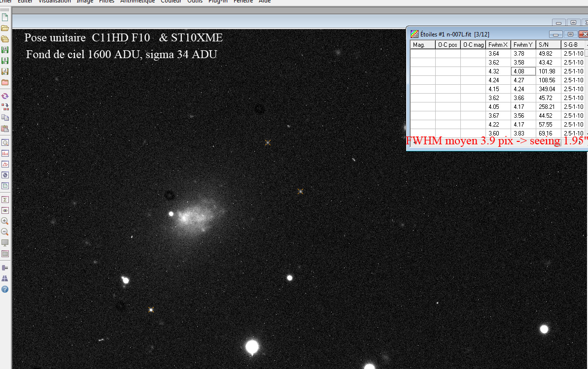Screen dimensions: 588x369
Task: Sort by Fwhm Y column header
Action: click(x=523, y=45)
